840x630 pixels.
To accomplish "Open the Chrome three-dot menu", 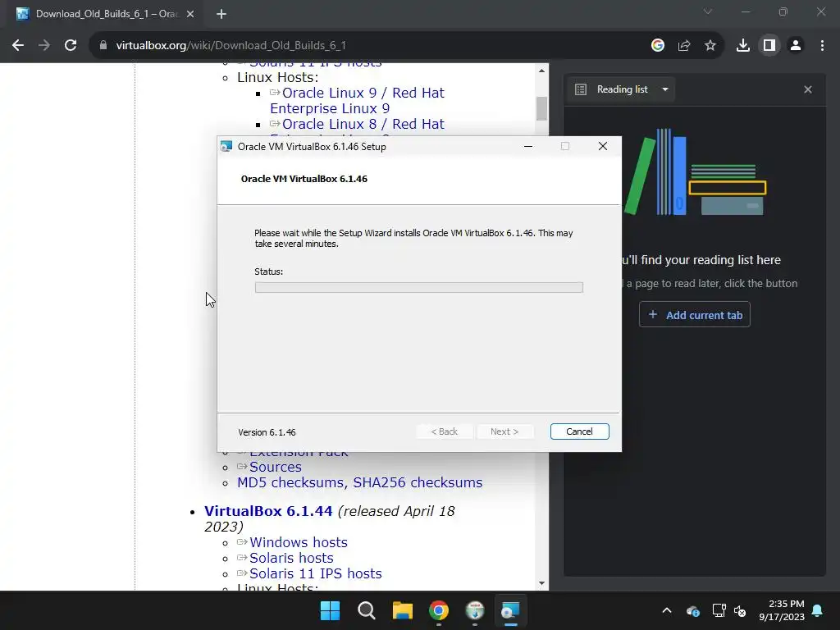I will [x=822, y=46].
